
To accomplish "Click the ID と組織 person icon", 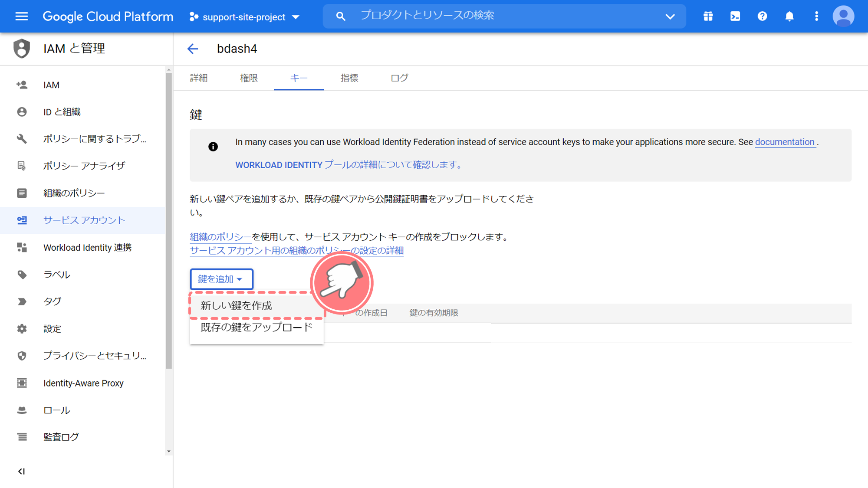I will [x=22, y=112].
